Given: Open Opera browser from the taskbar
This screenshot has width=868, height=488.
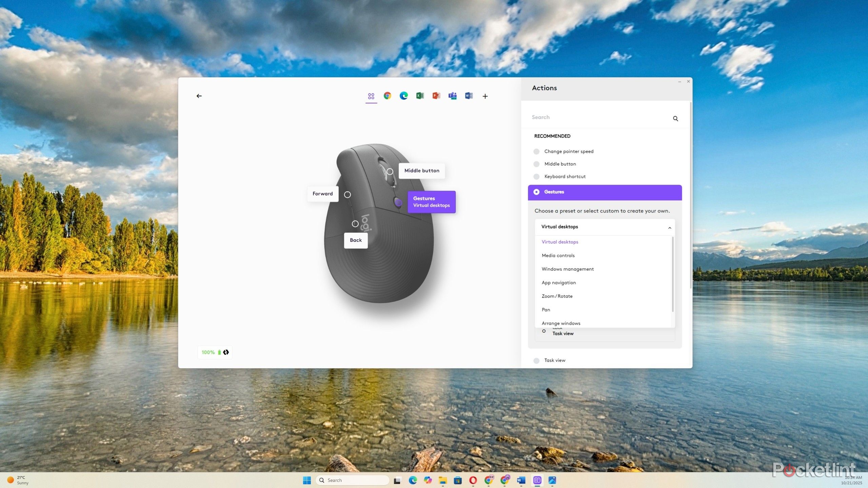Looking at the screenshot, I should (x=473, y=480).
